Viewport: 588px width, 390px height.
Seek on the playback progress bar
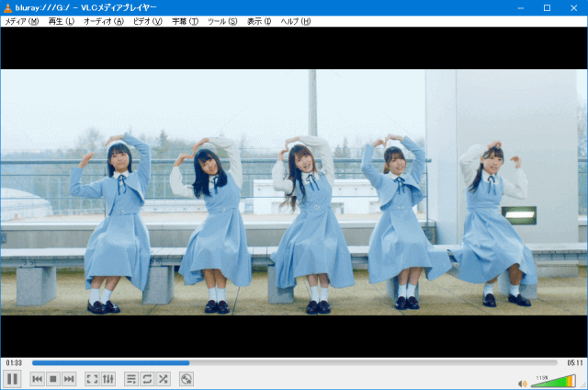(x=295, y=363)
